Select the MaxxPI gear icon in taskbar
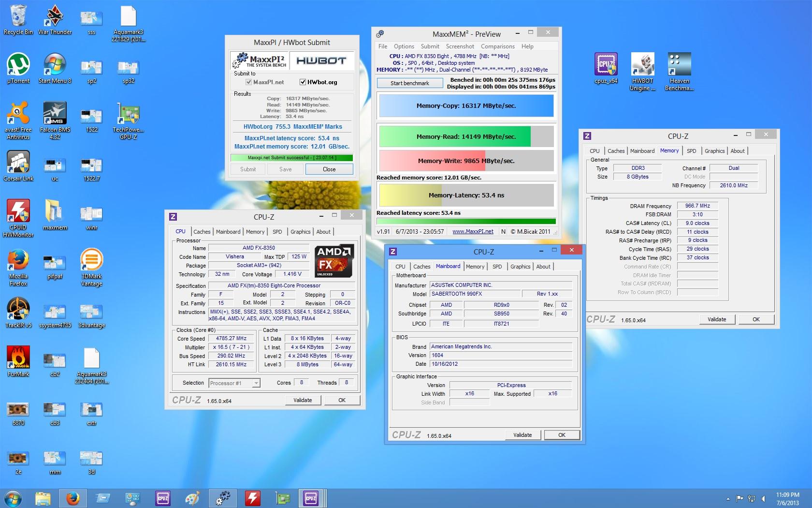Viewport: 812px width, 508px height. 223,498
